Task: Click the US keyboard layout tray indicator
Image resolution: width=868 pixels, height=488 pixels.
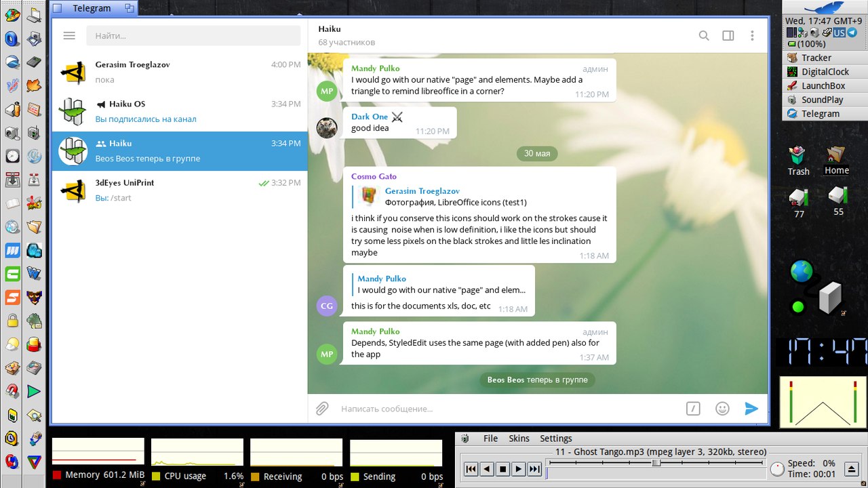Action: pos(840,33)
